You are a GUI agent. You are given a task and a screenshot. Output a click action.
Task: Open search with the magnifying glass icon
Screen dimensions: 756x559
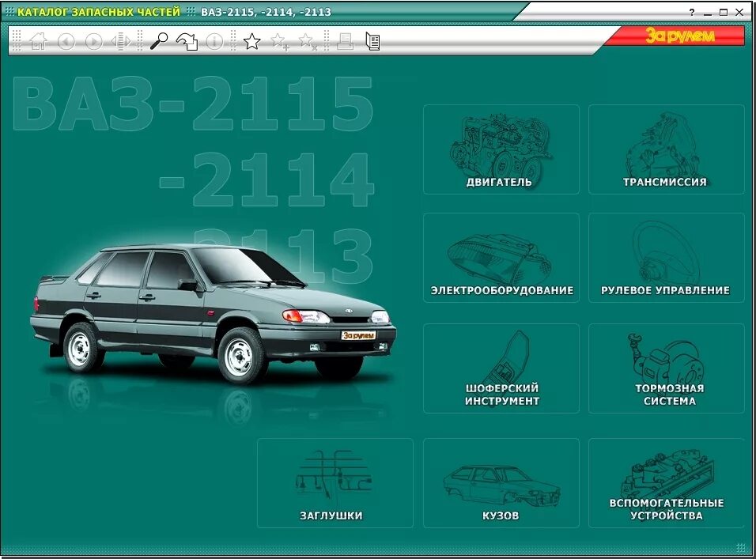(159, 41)
